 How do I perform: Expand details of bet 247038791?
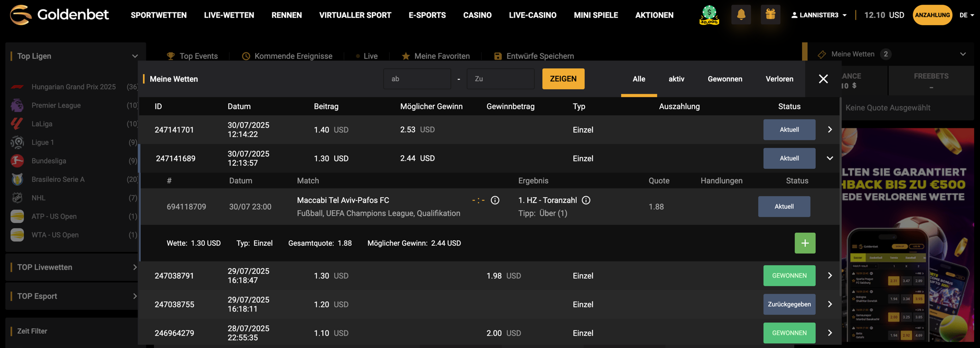tap(829, 275)
